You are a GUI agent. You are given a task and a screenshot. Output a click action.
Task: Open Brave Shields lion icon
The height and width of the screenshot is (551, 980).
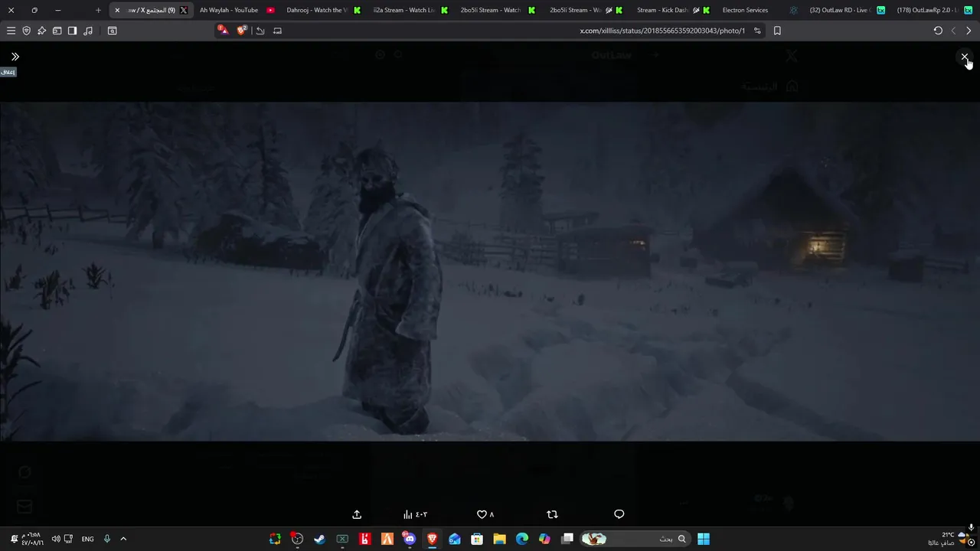click(x=242, y=31)
